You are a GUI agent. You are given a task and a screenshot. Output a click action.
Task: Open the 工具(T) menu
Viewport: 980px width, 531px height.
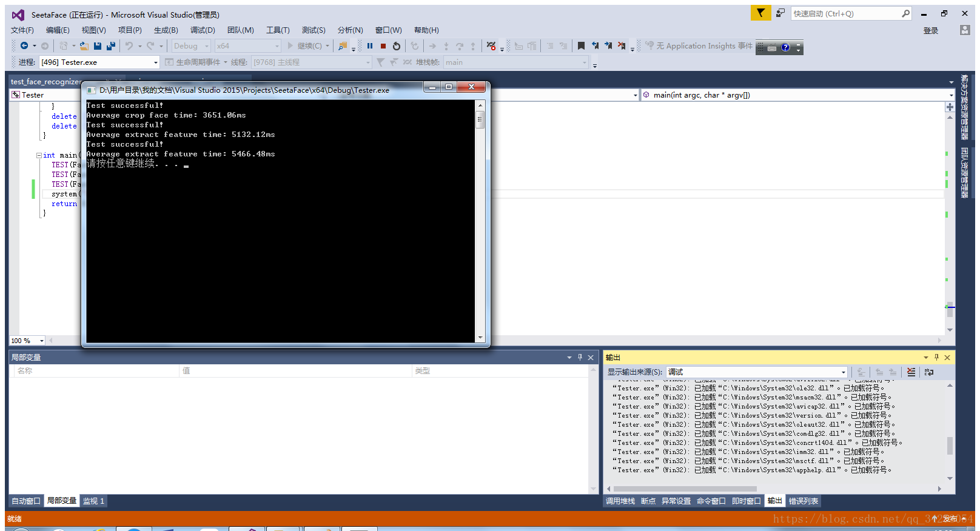pyautogui.click(x=278, y=30)
